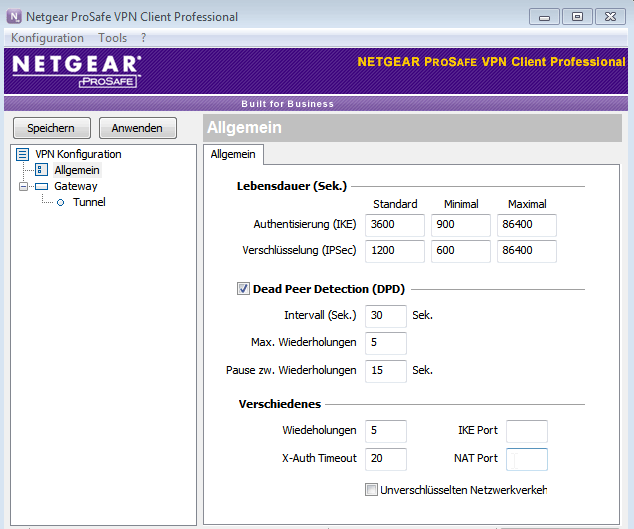Click the Tunnel circle icon in tree
Image resolution: width=634 pixels, height=529 pixels.
coord(61,203)
